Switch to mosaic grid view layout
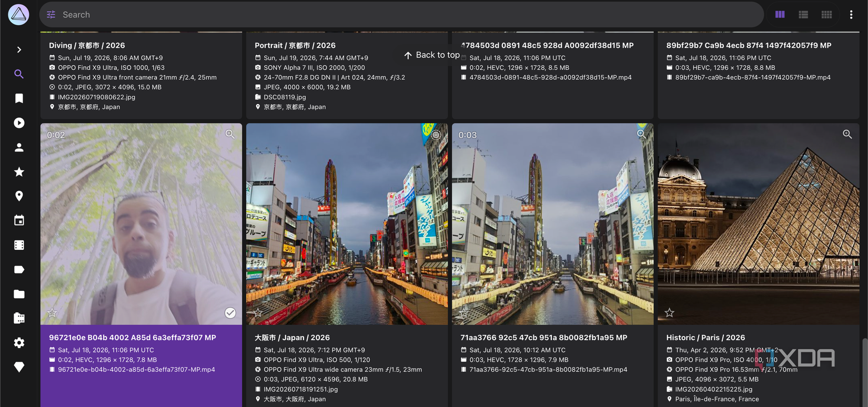868x407 pixels. click(826, 15)
